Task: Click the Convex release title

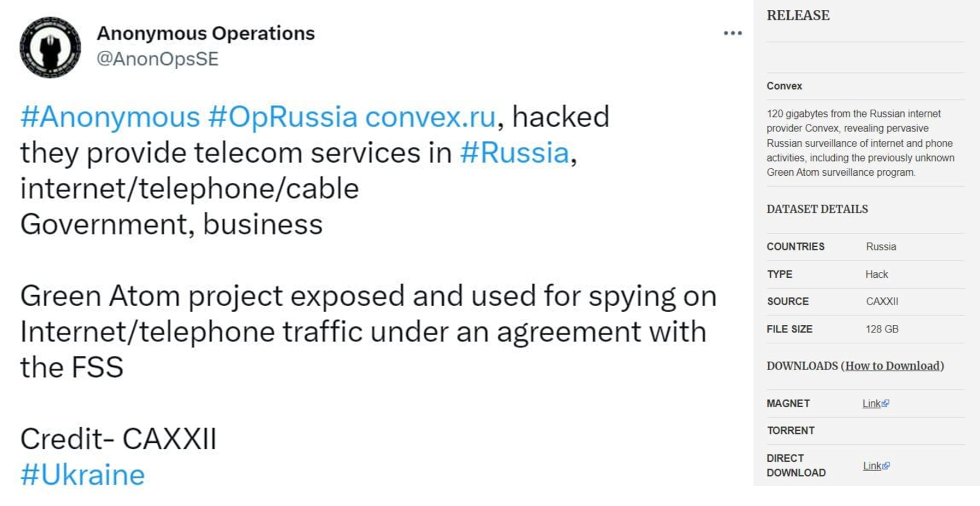Action: click(x=784, y=86)
